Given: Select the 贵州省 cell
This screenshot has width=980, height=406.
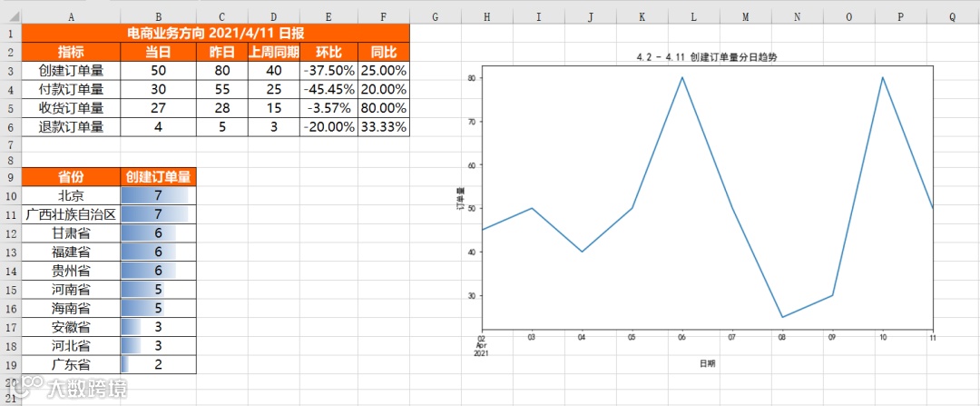Looking at the screenshot, I should (72, 271).
